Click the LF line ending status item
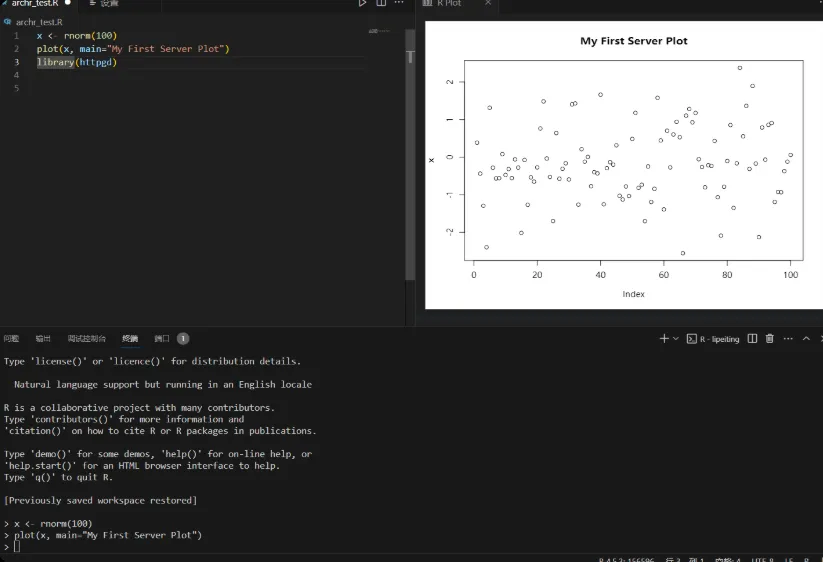The image size is (823, 562). pyautogui.click(x=789, y=560)
